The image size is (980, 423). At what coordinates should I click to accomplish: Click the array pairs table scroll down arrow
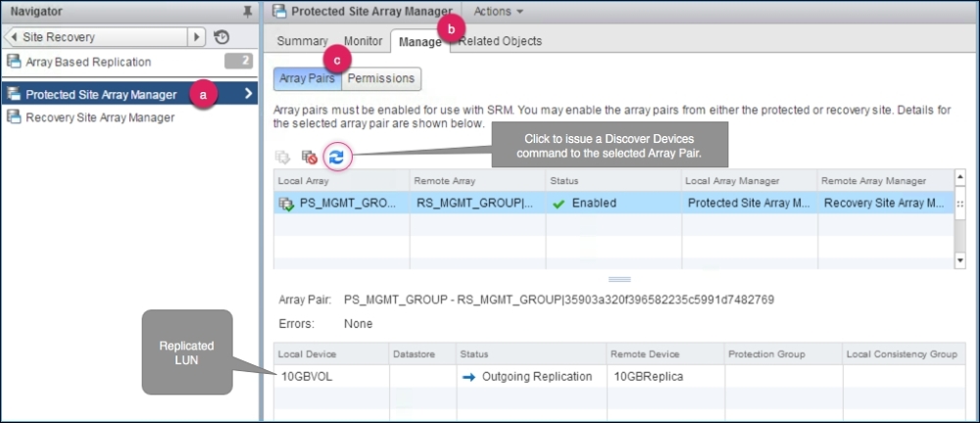[960, 258]
